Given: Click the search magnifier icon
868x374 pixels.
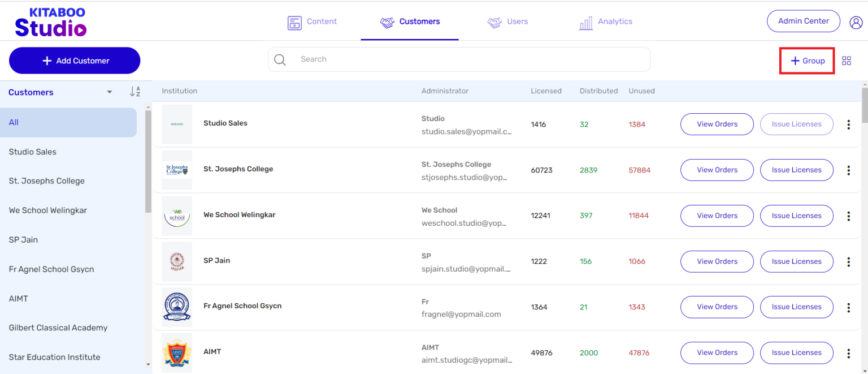Looking at the screenshot, I should 280,59.
